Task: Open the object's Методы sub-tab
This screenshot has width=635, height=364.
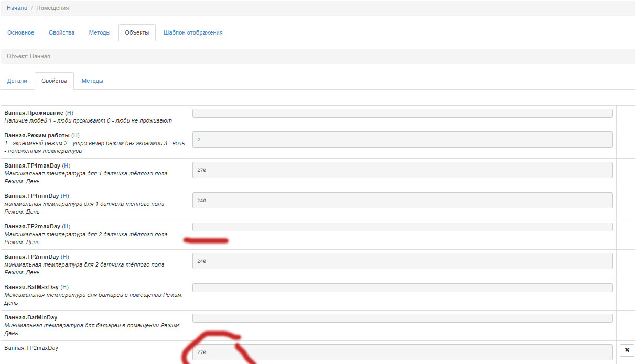Action: click(x=92, y=81)
